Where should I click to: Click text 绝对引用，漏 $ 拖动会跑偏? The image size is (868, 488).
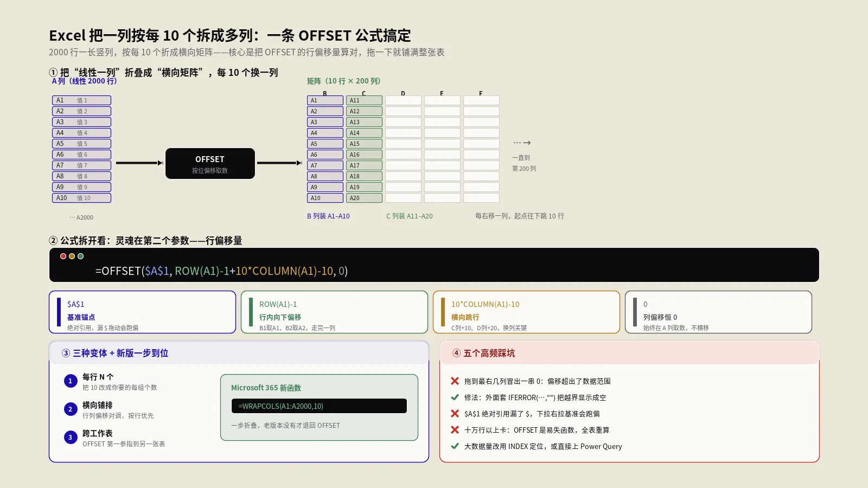103,328
